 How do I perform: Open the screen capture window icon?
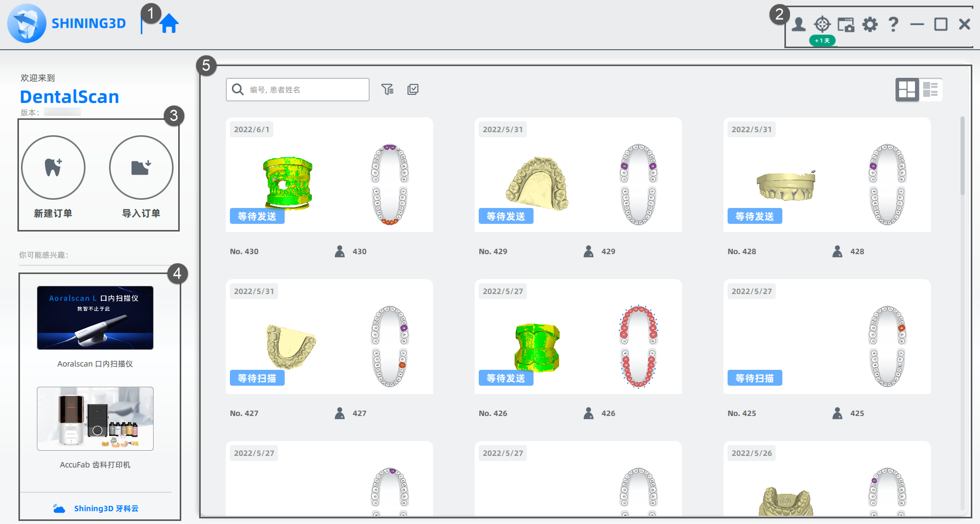point(846,25)
